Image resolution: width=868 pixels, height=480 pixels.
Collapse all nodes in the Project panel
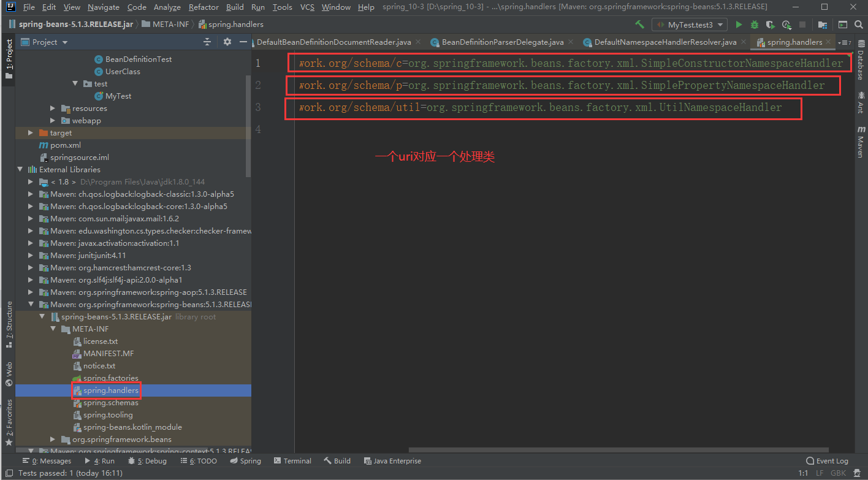coord(207,42)
